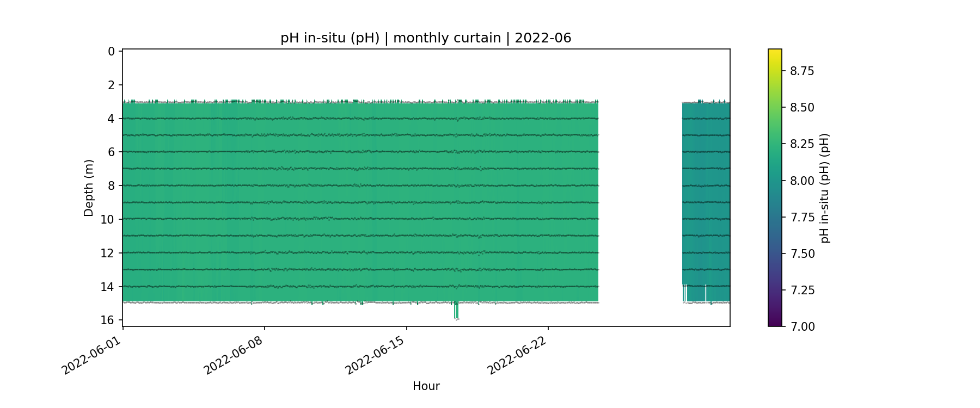Click the depth tick label 0
Viewport: 980px width, 408px height.
[112, 51]
